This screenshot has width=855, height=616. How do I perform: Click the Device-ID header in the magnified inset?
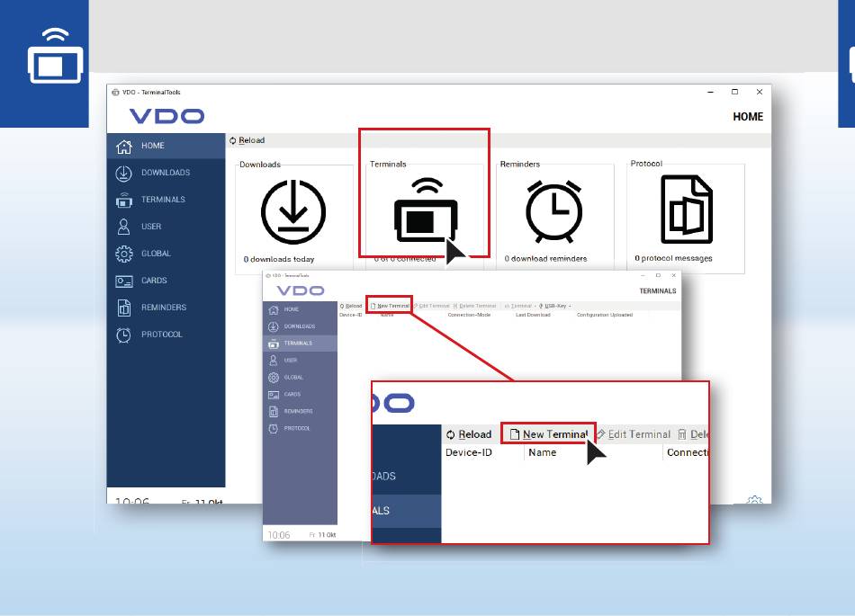tap(468, 452)
